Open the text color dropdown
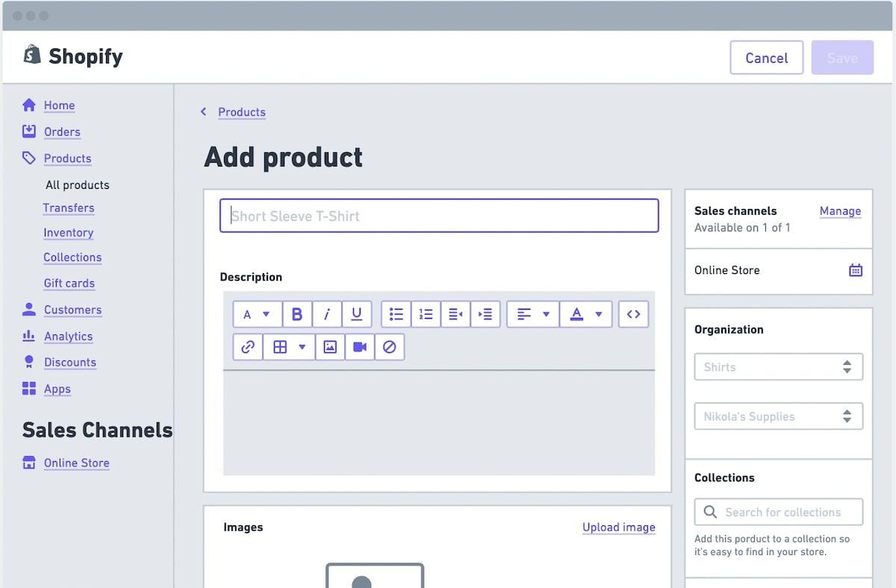This screenshot has width=896, height=588. [586, 314]
